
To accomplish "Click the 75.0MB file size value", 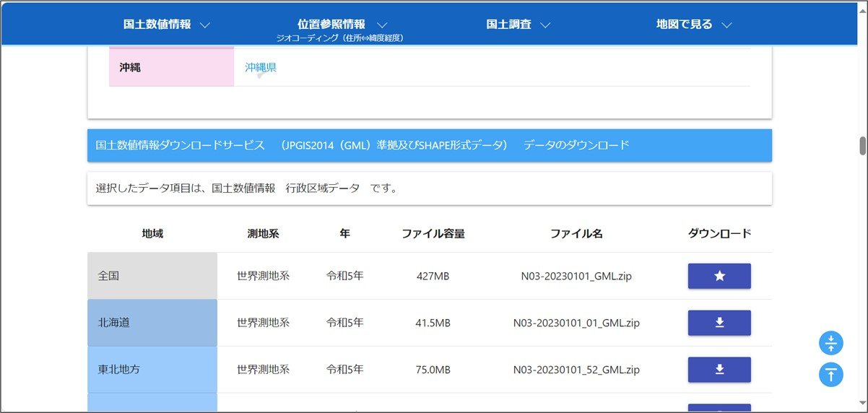I will (x=433, y=370).
